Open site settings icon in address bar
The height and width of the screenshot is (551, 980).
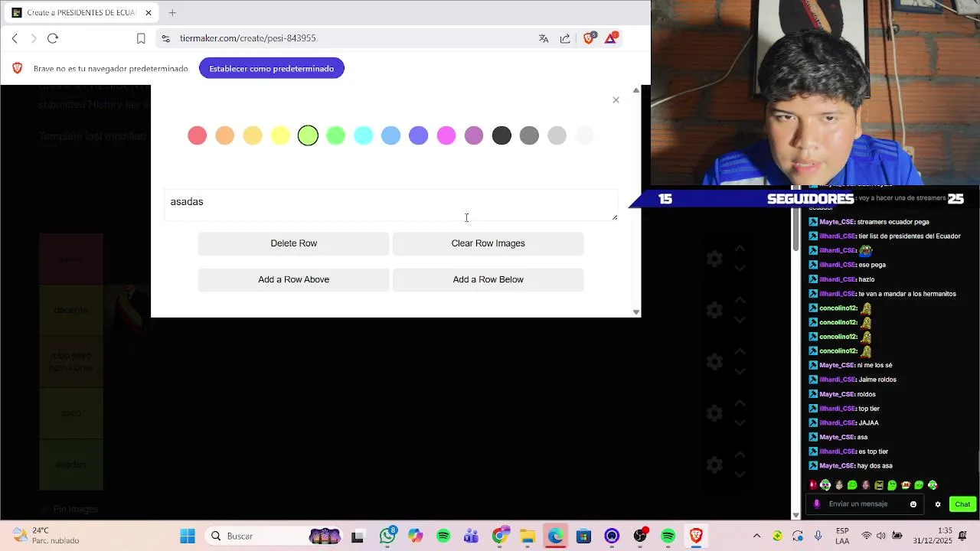point(165,38)
